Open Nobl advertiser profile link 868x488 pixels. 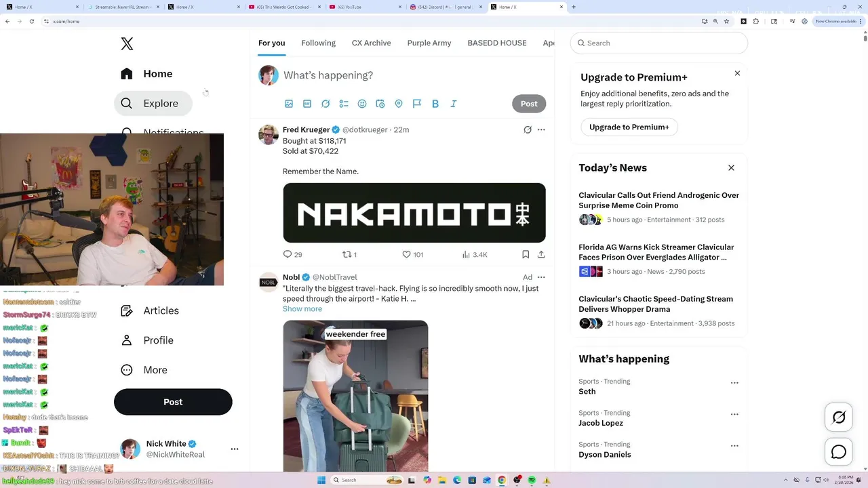291,277
